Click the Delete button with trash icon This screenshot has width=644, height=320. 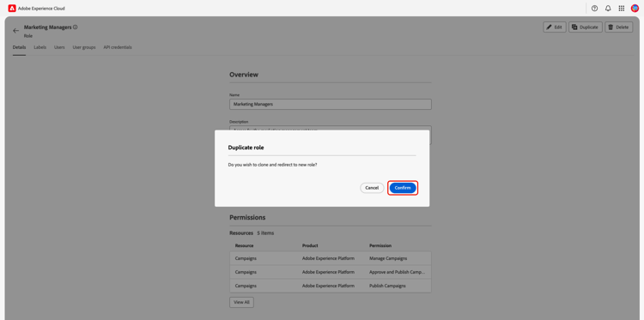coord(618,27)
